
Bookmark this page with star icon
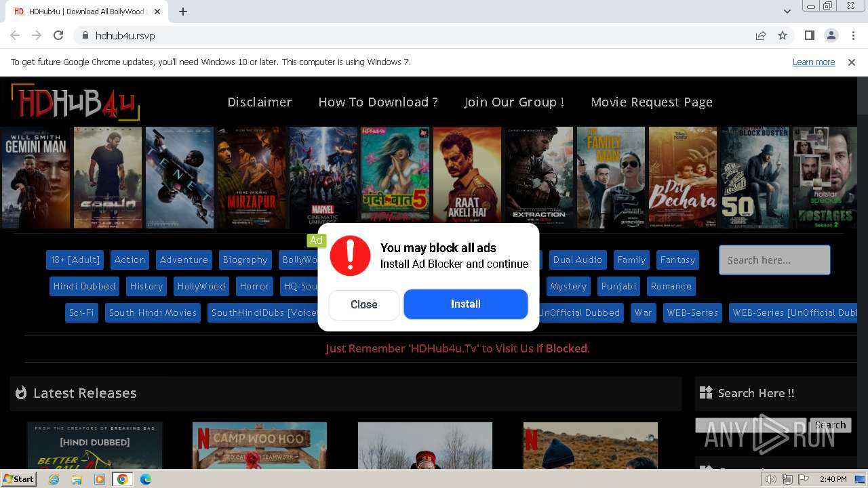tap(783, 35)
